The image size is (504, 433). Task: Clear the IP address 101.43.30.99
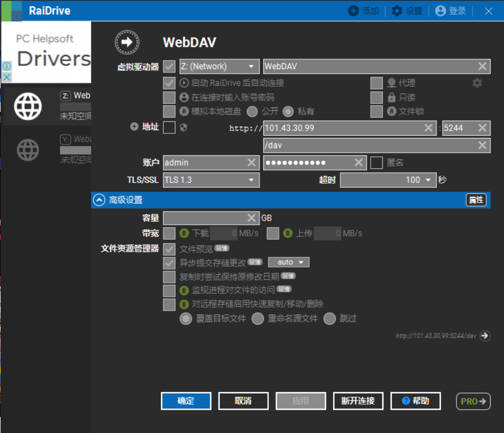428,128
